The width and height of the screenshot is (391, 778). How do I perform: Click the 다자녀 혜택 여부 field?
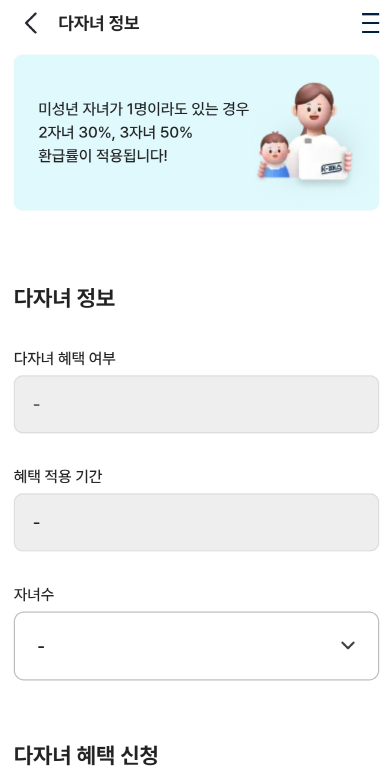pyautogui.click(x=196, y=404)
